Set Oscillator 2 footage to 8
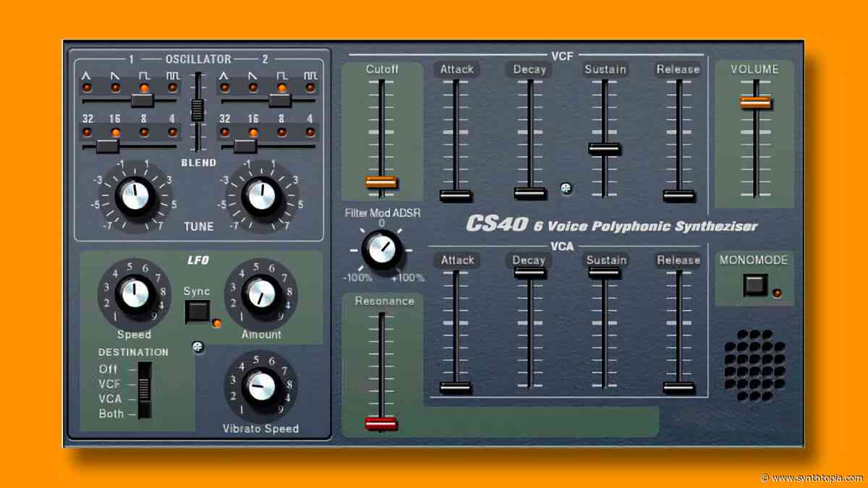868x488 pixels. click(x=282, y=132)
